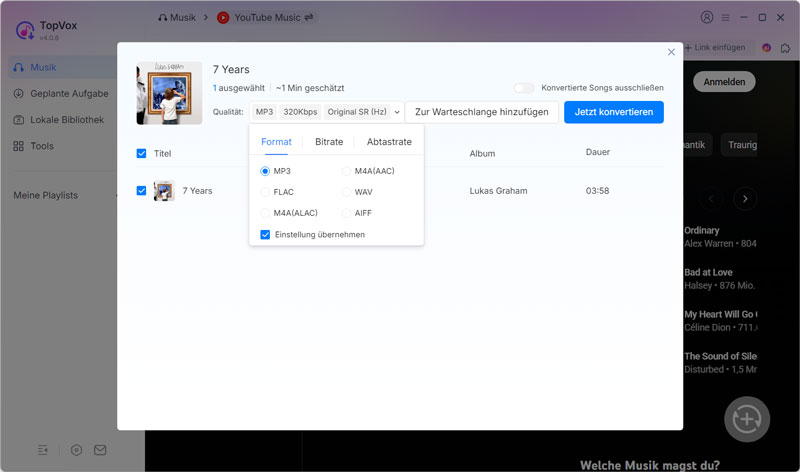Viewport: 800px width, 472px height.
Task: Select the FLAC format radio button
Action: click(265, 192)
